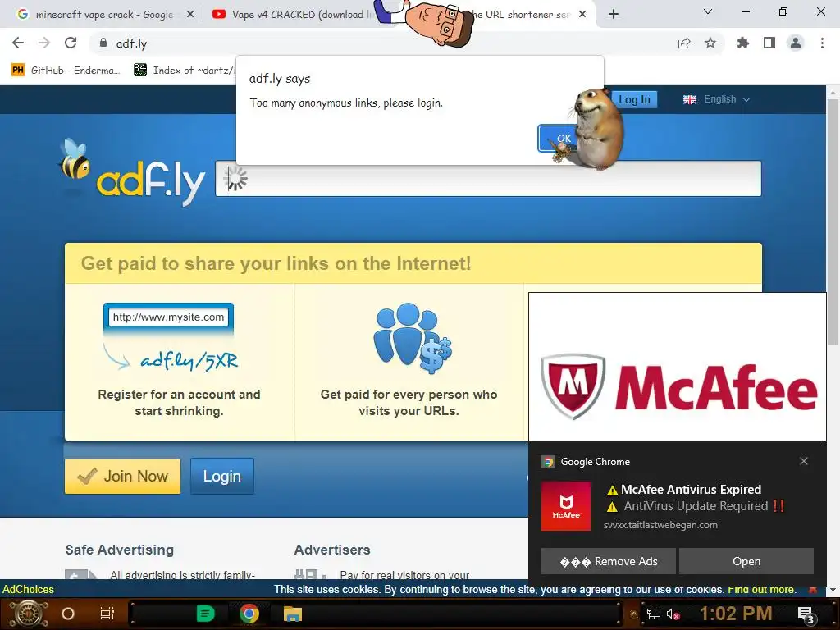840x630 pixels.
Task: Open GitHub - Enderma bookmark
Action: click(66, 71)
